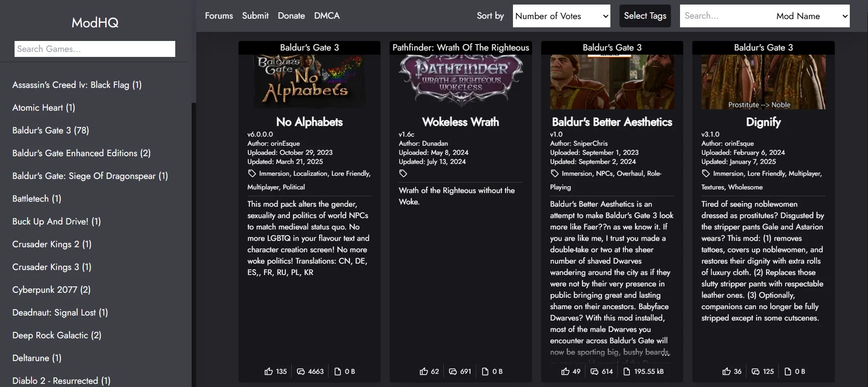868x387 pixels.
Task: Click file icon beside 195.55 kB
Action: tap(627, 372)
